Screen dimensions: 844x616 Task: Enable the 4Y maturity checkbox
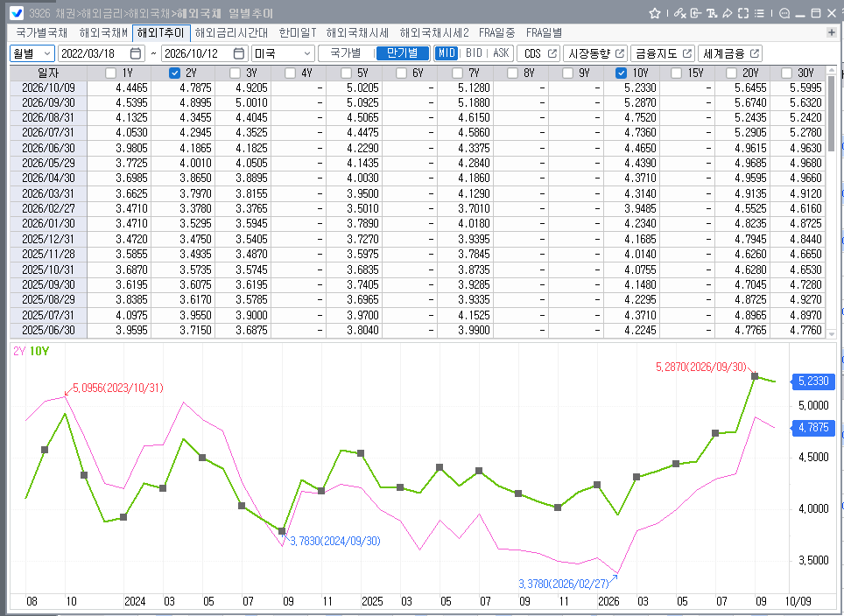click(x=290, y=73)
